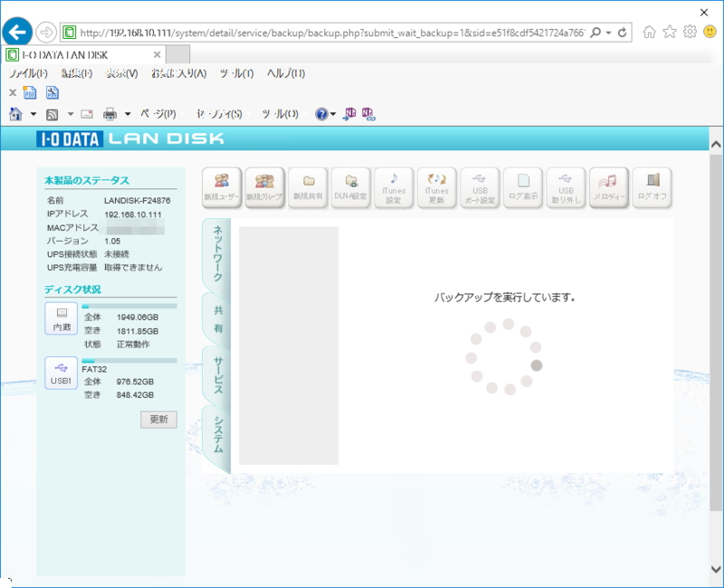Image resolution: width=724 pixels, height=588 pixels.
Task: Click the New Group (新規グループ) icon
Action: 264,187
